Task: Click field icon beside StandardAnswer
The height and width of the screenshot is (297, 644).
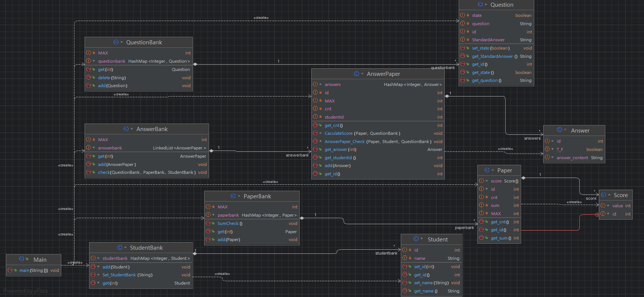Action: coord(463,39)
